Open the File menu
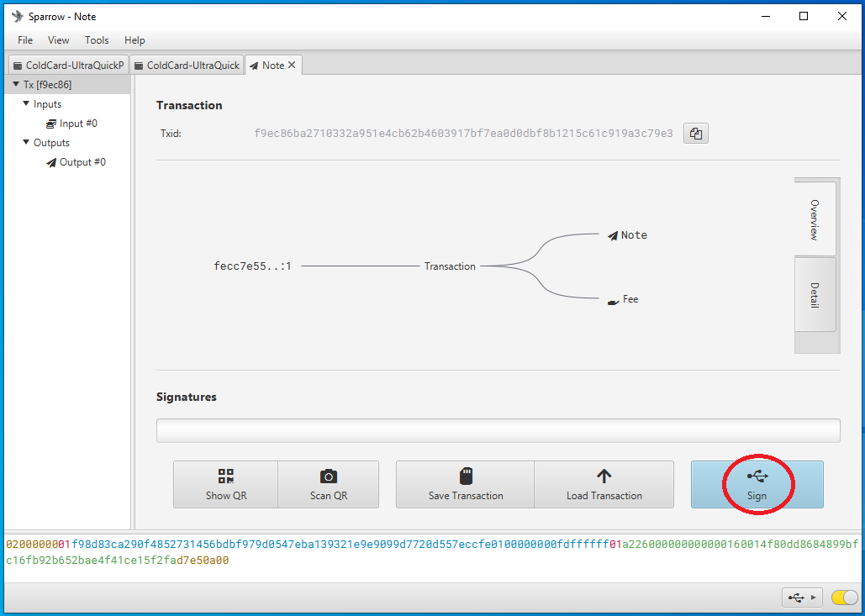 click(x=25, y=40)
